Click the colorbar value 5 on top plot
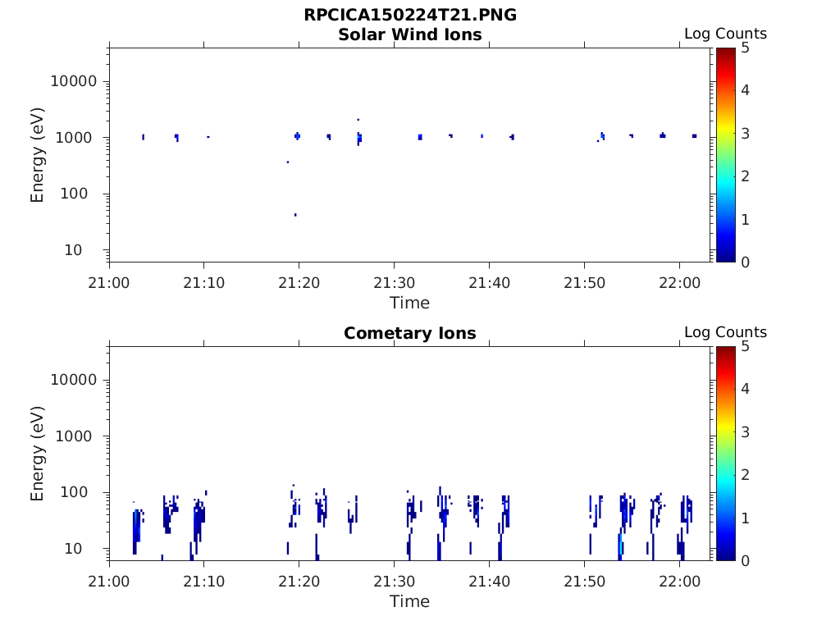The height and width of the screenshot is (630, 840). click(x=745, y=48)
